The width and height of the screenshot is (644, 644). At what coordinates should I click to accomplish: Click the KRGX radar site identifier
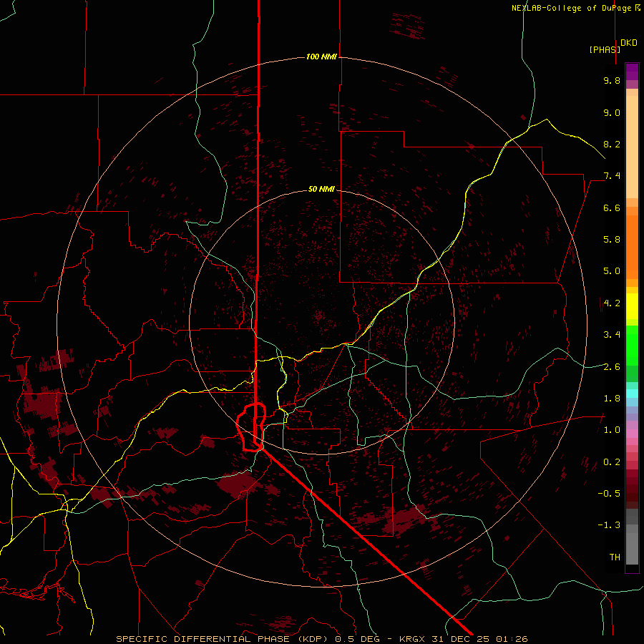pos(413,639)
